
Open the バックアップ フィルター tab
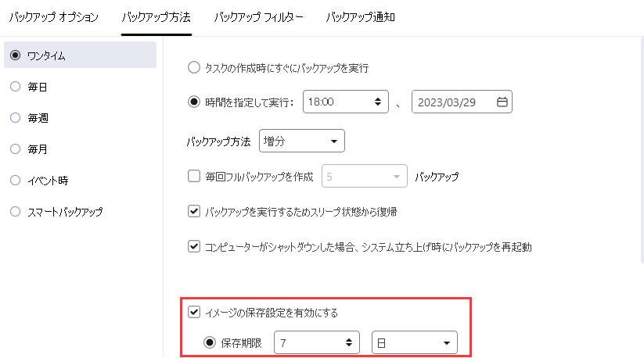(x=258, y=16)
